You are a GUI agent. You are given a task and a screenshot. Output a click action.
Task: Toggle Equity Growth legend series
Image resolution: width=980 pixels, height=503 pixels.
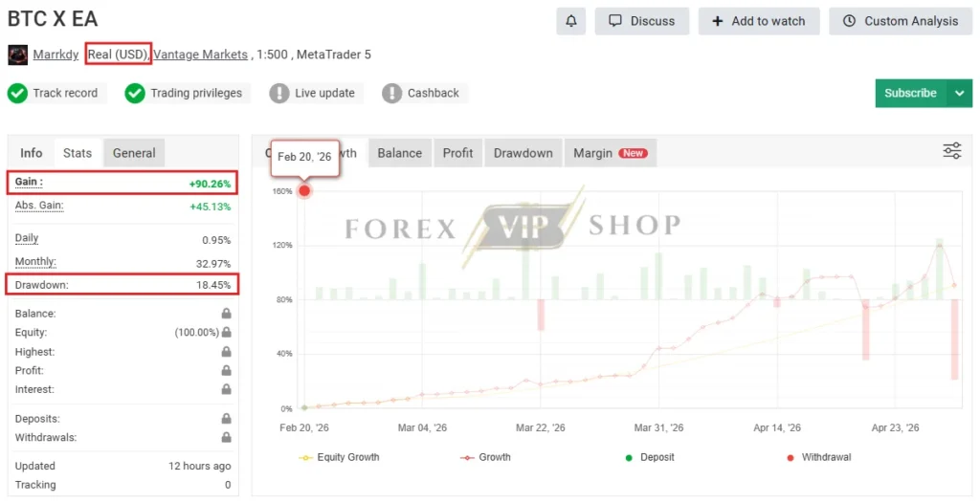pyautogui.click(x=340, y=457)
